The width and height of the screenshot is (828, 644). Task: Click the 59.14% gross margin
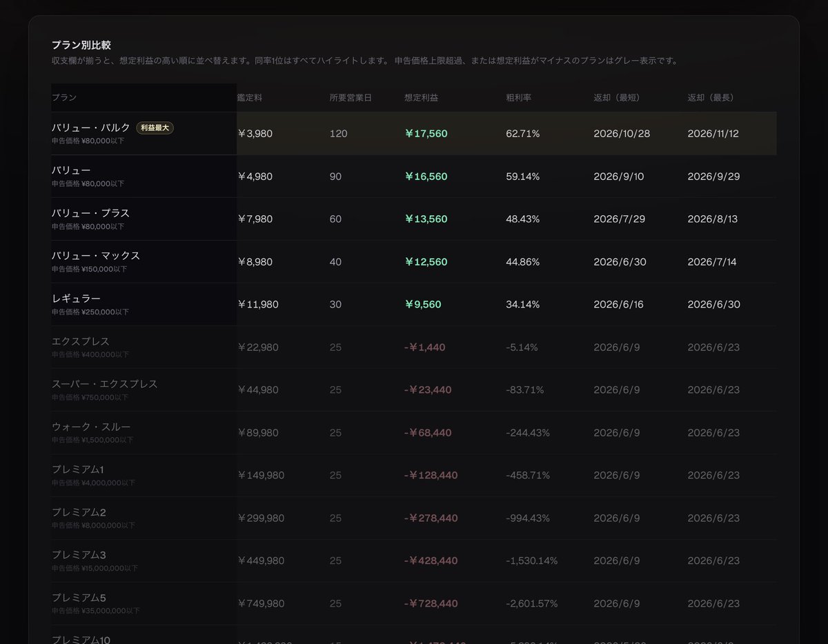pyautogui.click(x=523, y=177)
